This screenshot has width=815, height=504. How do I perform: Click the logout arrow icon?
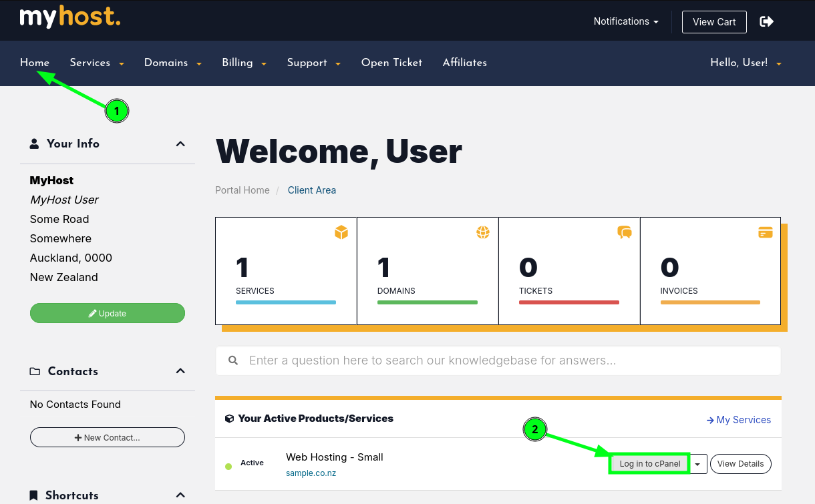[767, 21]
